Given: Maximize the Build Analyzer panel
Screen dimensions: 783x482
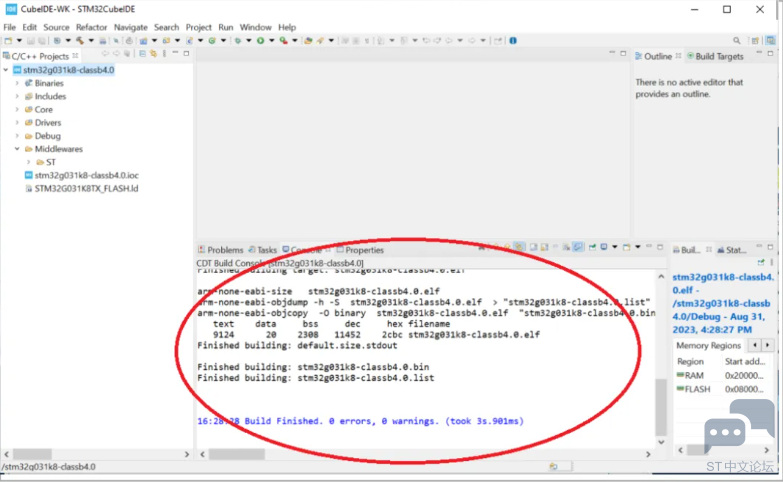Looking at the screenshot, I should tap(771, 247).
